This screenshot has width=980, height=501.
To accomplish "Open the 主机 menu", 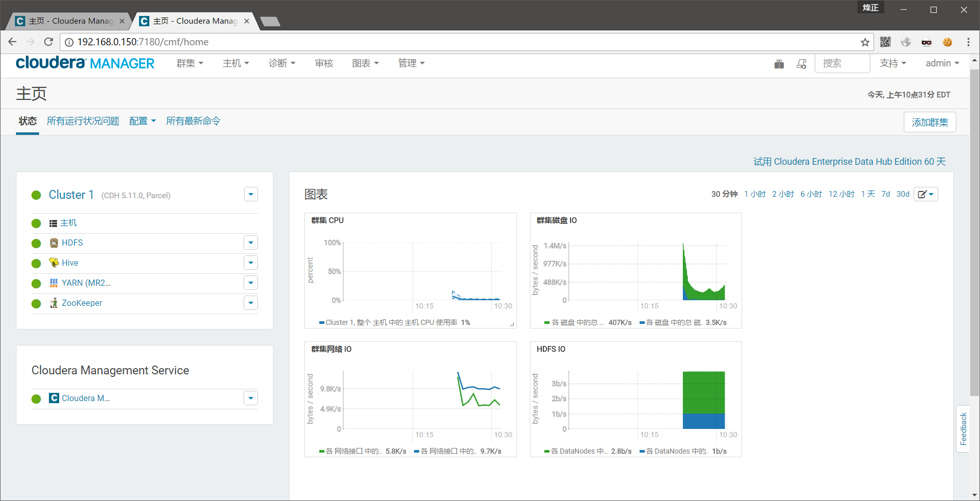I will tap(236, 63).
